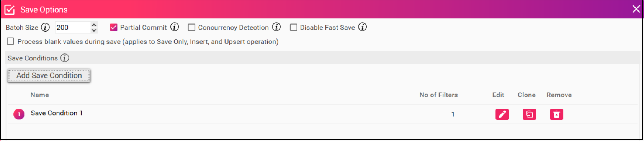Open Concurrency Detection info tooltip icon
Viewport: 644px width, 141px height.
pos(276,27)
